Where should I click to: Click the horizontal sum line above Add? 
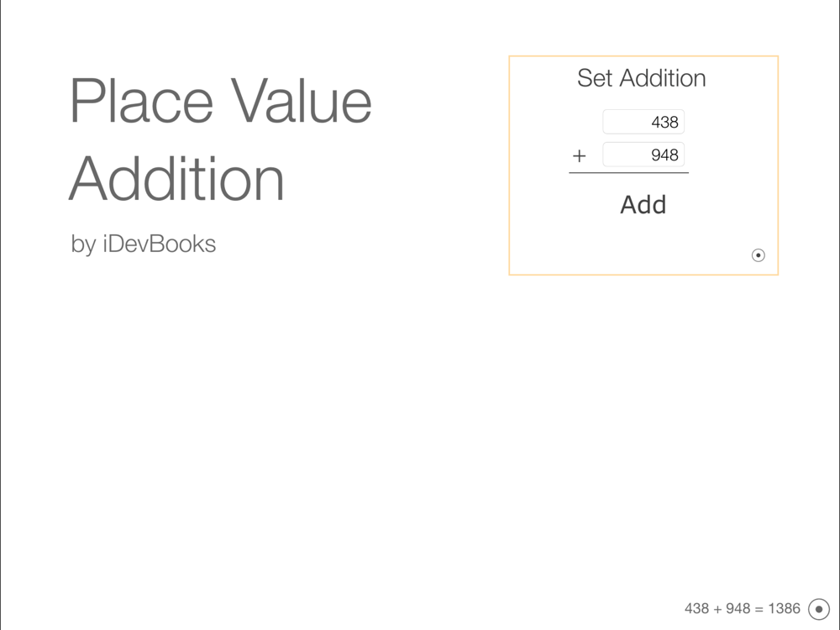pos(628,173)
